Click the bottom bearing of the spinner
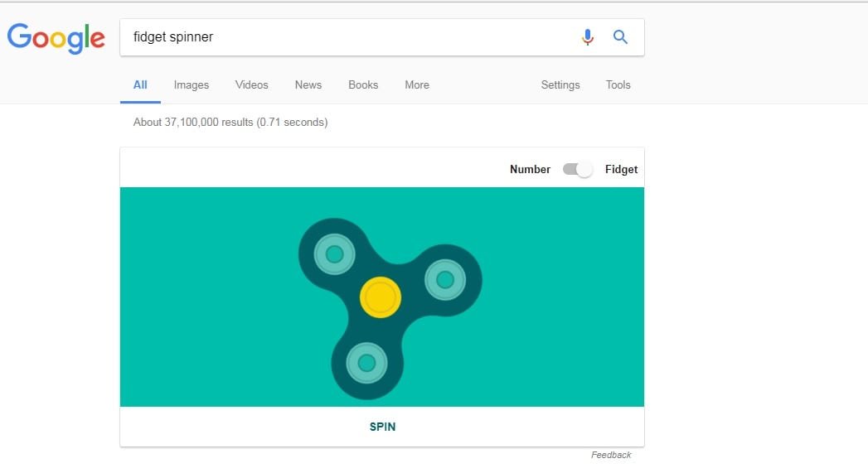The height and width of the screenshot is (473, 868). 366,363
